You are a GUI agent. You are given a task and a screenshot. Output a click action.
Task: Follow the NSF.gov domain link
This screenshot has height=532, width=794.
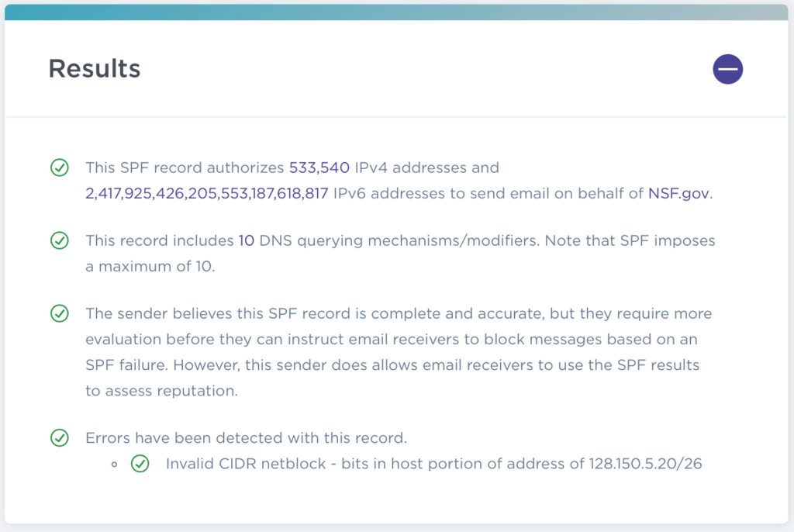pyautogui.click(x=678, y=194)
